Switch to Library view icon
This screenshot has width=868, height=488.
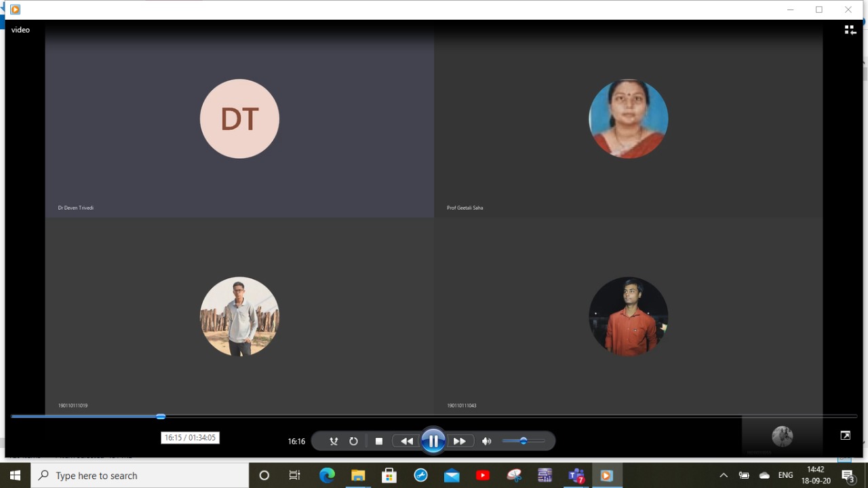[x=850, y=30]
